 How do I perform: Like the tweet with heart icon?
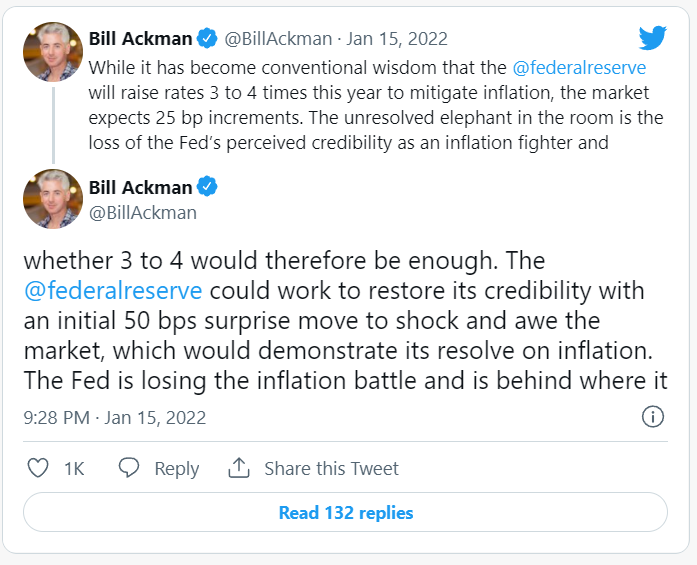click(x=38, y=468)
